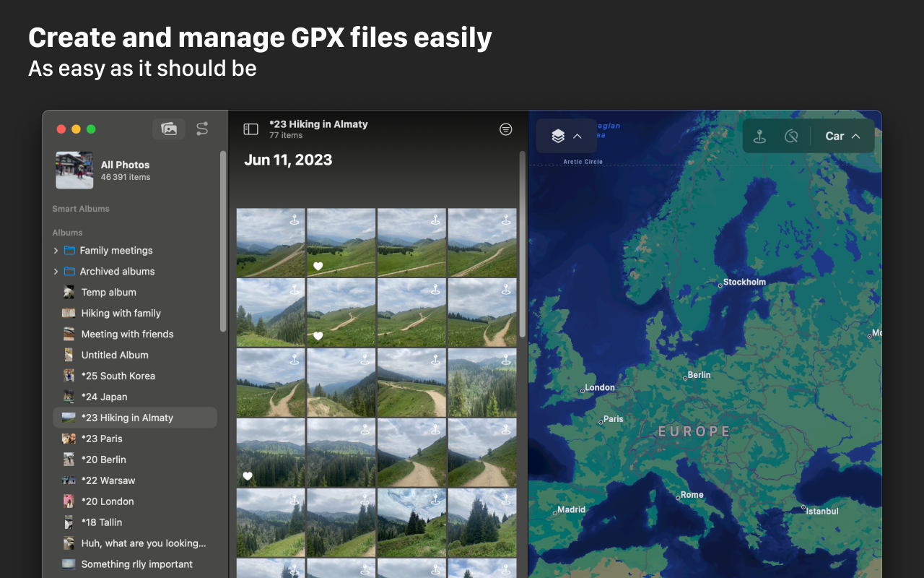Click the Untitled Album cover icon
The image size is (924, 578).
click(x=69, y=355)
